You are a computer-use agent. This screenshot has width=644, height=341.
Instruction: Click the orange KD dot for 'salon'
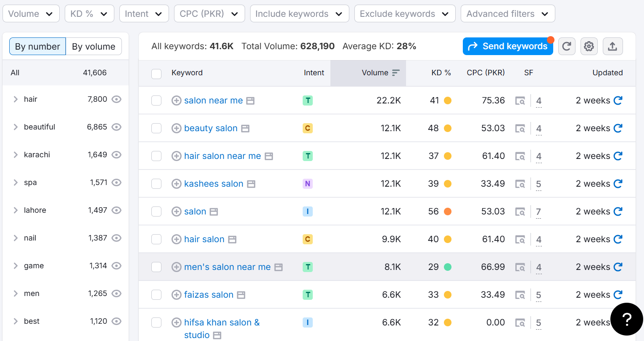[x=447, y=211]
